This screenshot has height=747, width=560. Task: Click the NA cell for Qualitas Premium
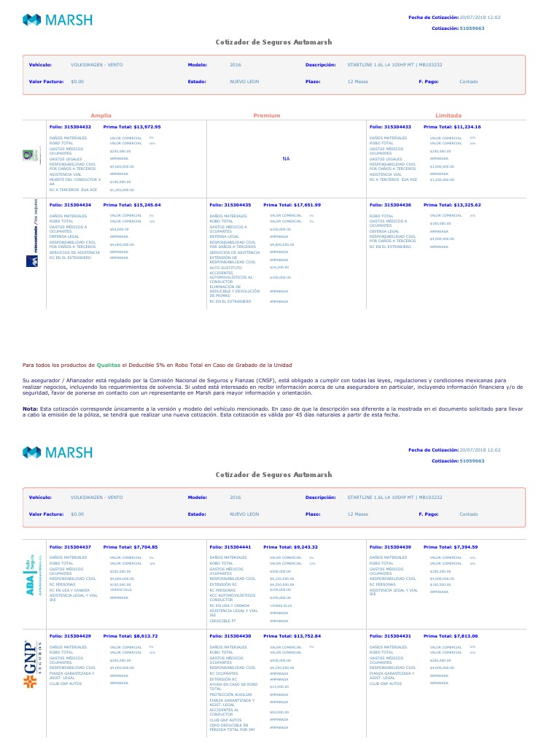point(286,158)
